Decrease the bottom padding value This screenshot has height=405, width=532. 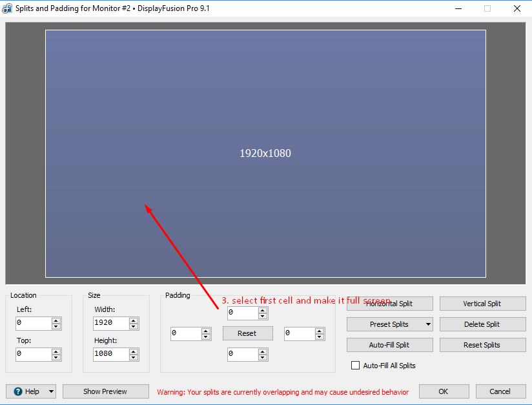[263, 357]
